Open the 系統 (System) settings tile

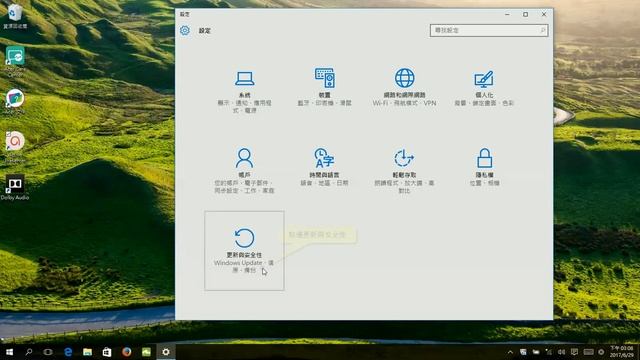pos(244,91)
